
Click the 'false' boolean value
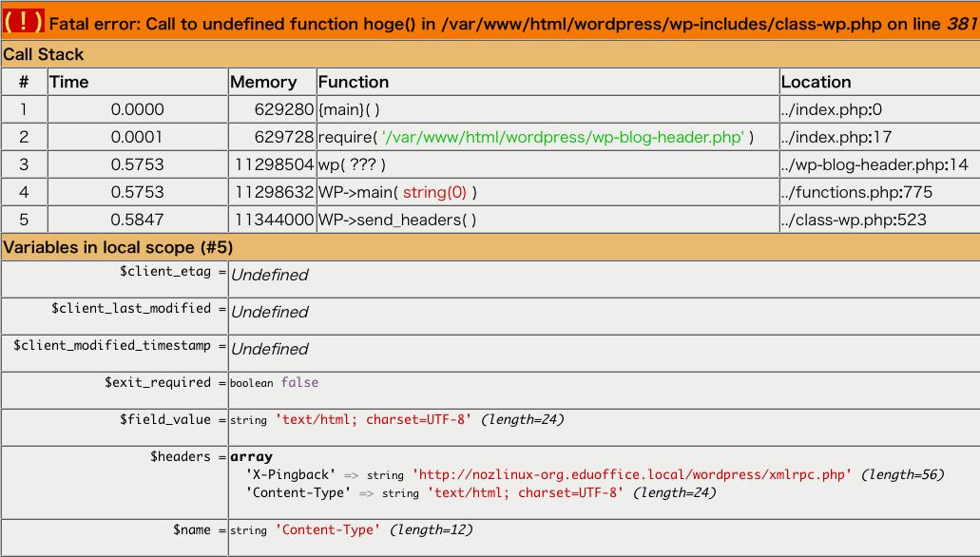pos(299,382)
